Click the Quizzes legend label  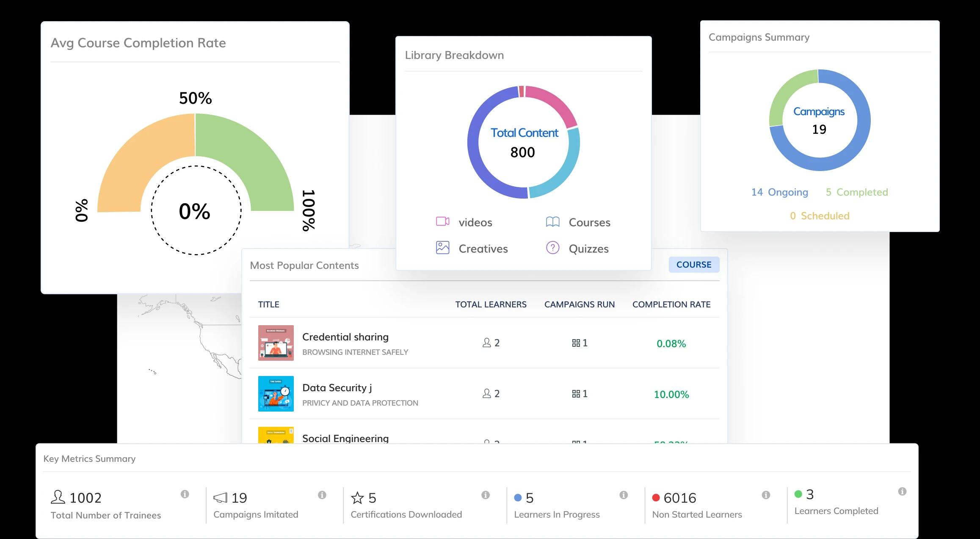point(589,249)
